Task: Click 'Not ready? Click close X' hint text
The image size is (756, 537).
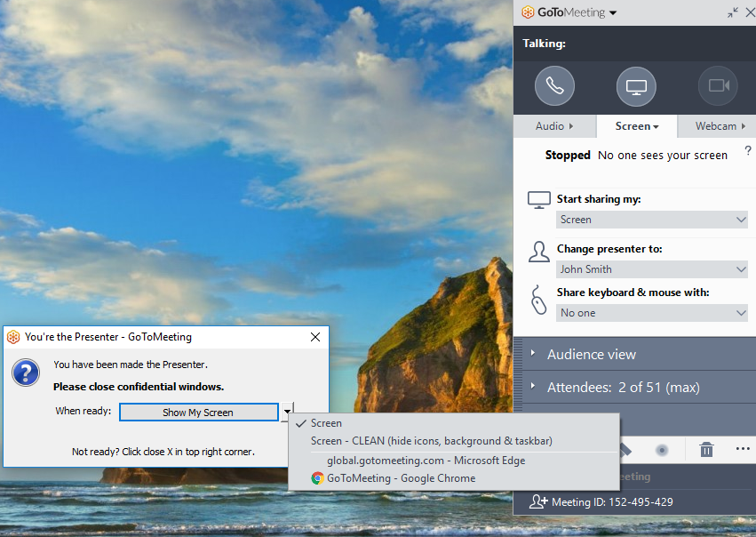Action: point(163,452)
